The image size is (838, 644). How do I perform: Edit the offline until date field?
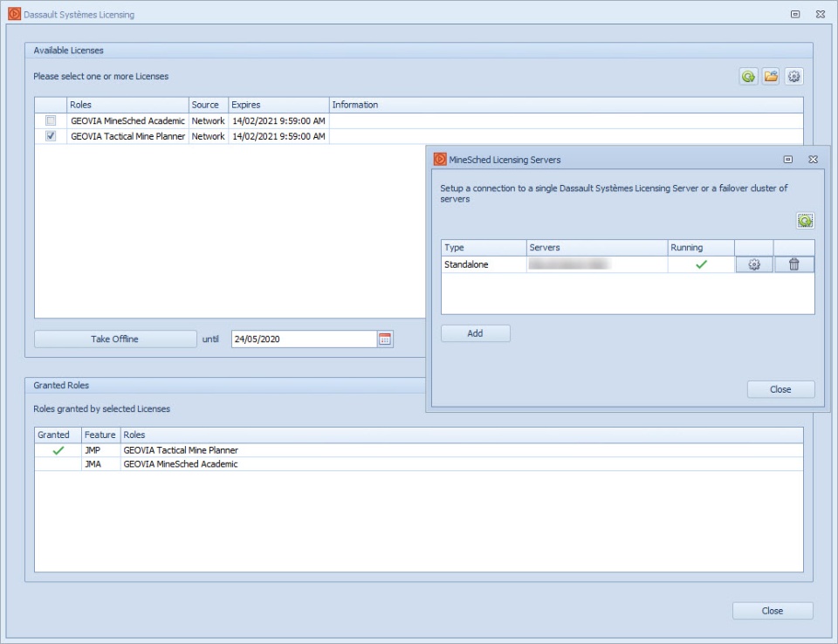coord(304,339)
